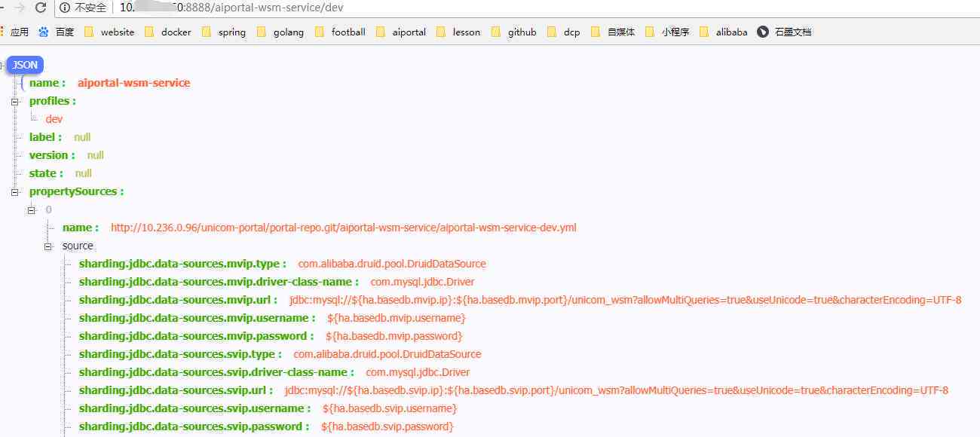The image size is (980, 437).
Task: Select the svip.type key
Action: click(x=180, y=354)
